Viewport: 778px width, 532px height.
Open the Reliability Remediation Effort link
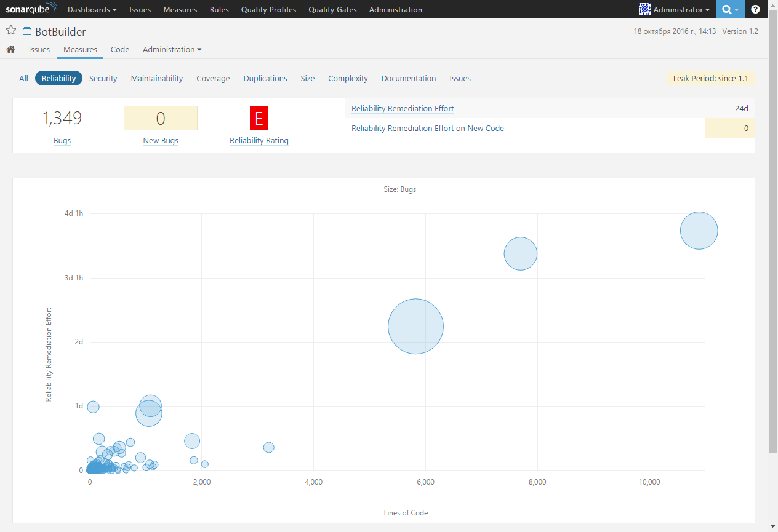402,108
